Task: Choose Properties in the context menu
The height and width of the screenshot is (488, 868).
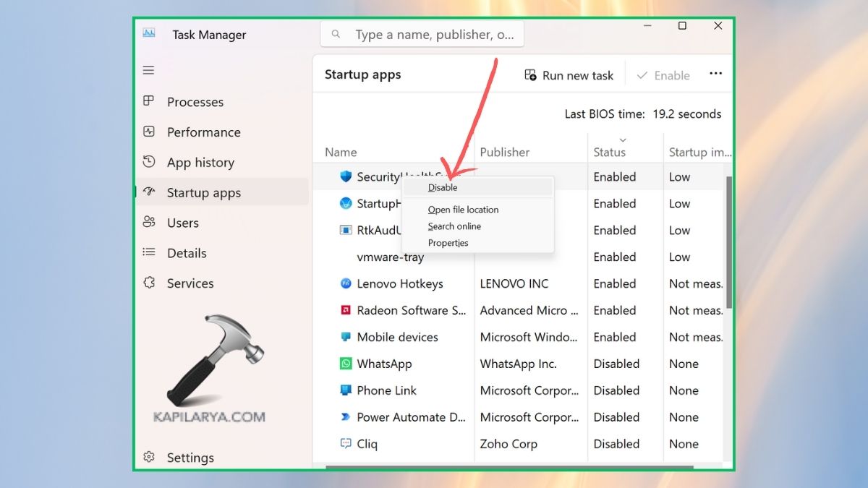Action: pos(477,243)
